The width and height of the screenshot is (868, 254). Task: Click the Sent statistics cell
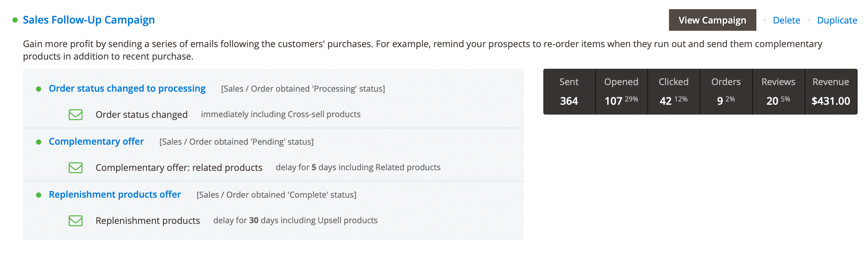point(569,92)
